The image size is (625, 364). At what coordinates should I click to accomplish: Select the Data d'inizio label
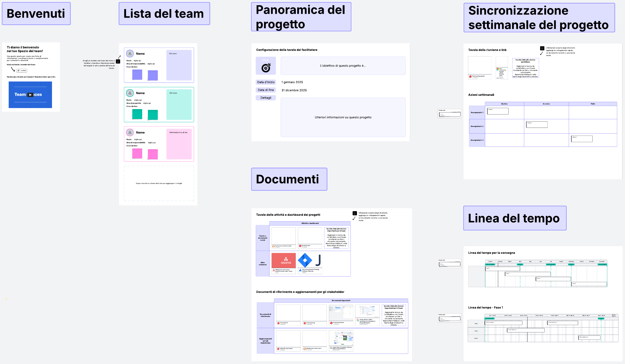pos(266,82)
